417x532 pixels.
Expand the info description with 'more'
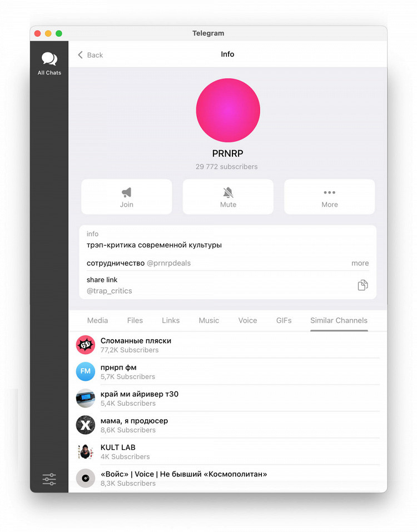point(360,263)
